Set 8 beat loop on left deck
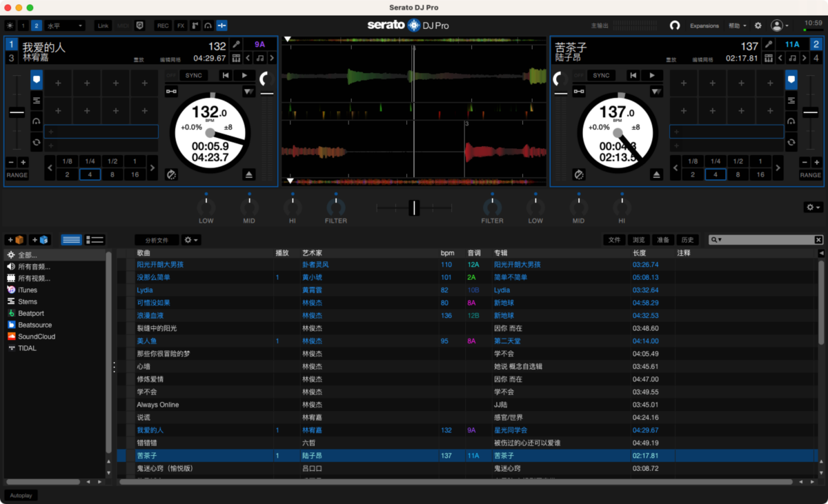The height and width of the screenshot is (504, 828). 112,174
